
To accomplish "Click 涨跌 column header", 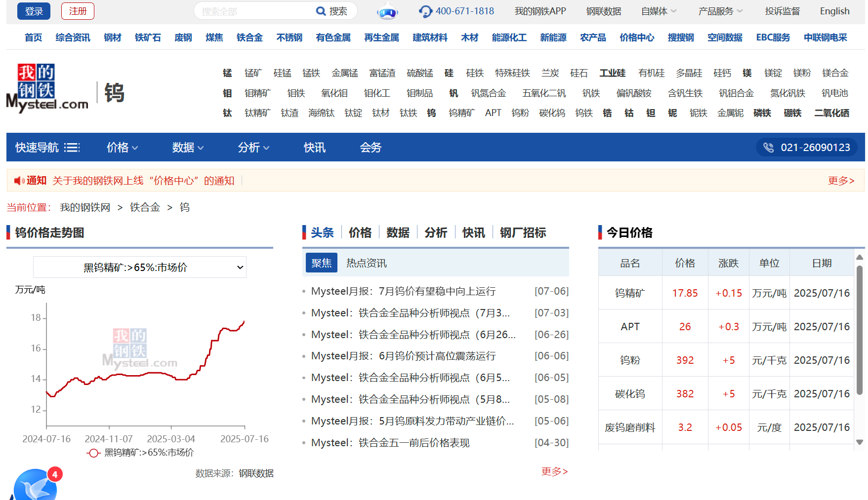I will click(728, 263).
